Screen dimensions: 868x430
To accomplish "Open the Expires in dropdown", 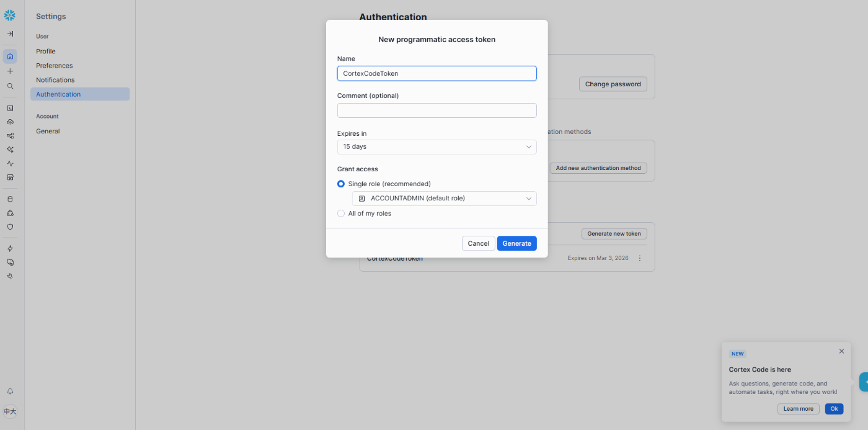I will (437, 146).
